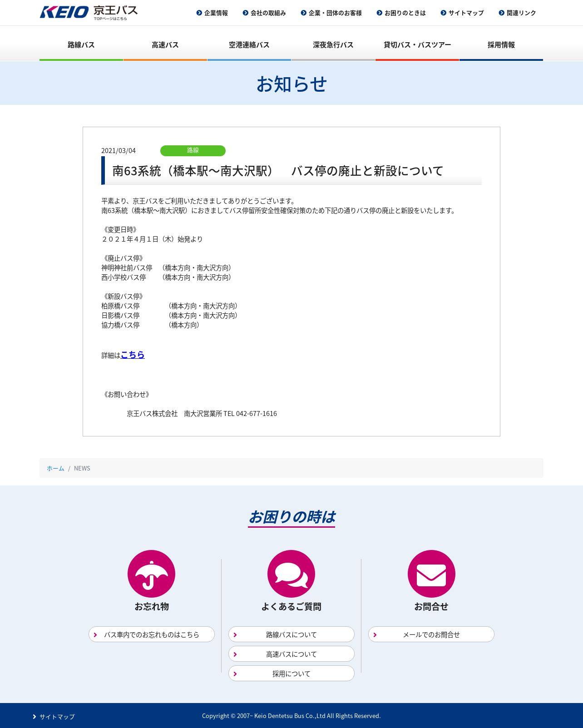Follow the こちら details link
Screen dimensions: 583x728
(133, 355)
